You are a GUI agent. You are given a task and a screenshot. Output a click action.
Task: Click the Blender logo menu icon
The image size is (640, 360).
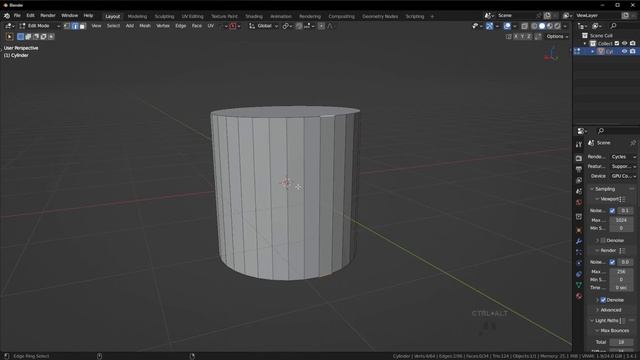[x=7, y=16]
